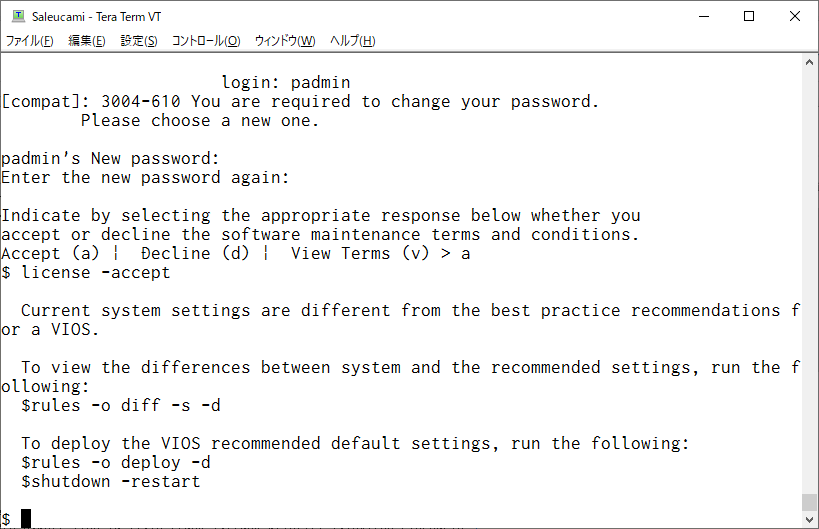Click the blinking terminal cursor block
The height and width of the screenshot is (529, 819).
(26, 519)
